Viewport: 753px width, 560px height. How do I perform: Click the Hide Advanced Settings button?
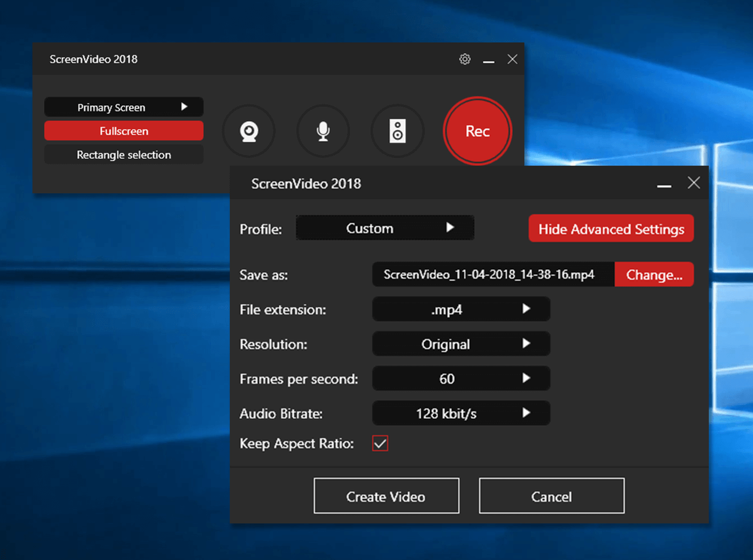click(611, 229)
